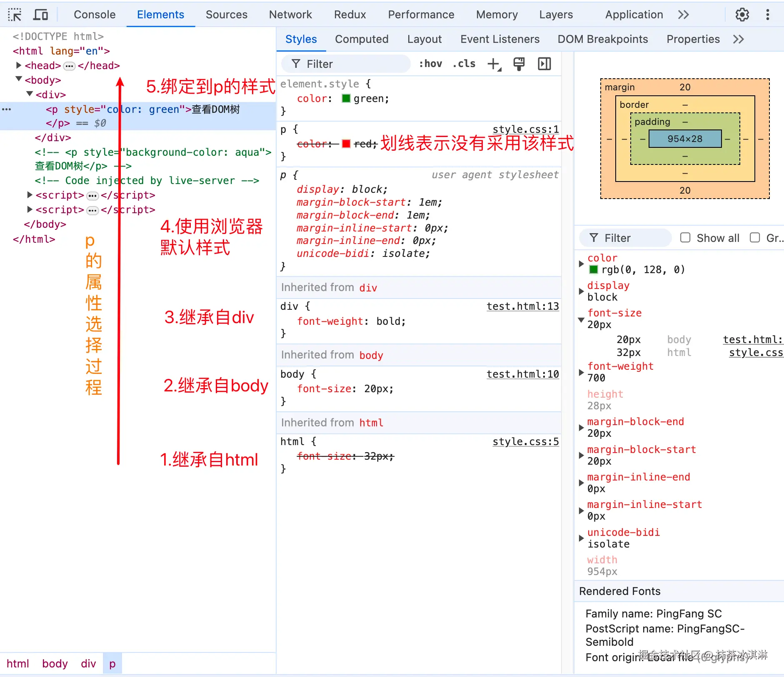Select the font-weight bold value in div rule
Viewport: 784px width, 677px height.
(x=388, y=321)
